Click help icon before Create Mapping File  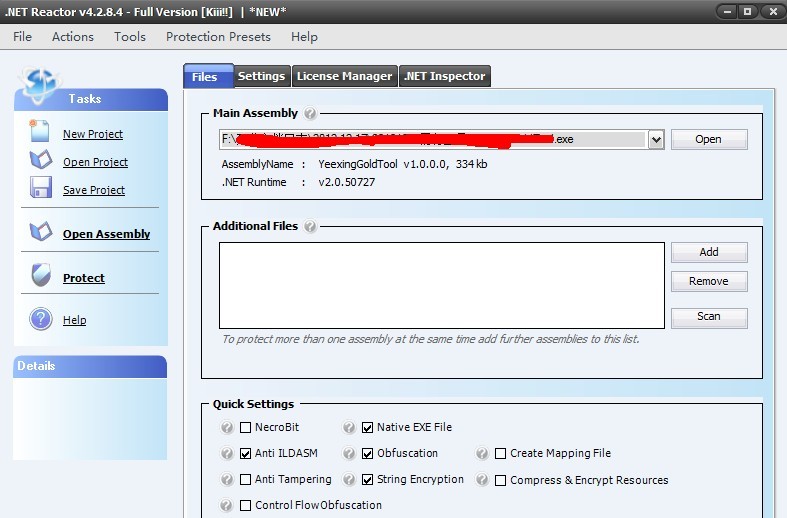[x=482, y=453]
